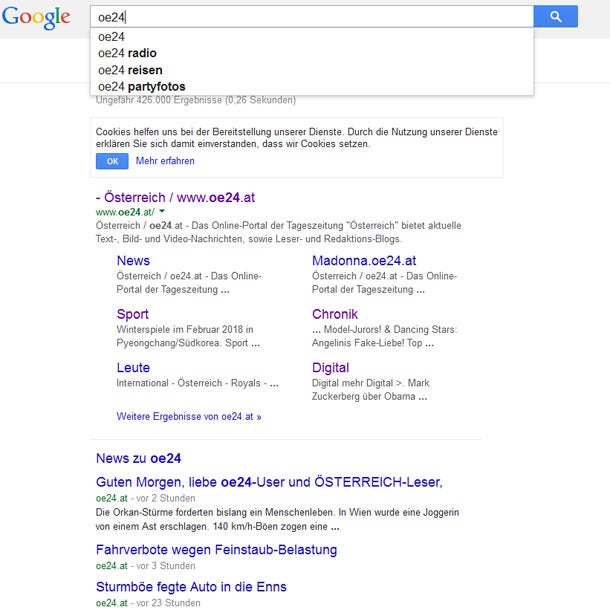Open the News sitelink
610x610 pixels.
(133, 261)
